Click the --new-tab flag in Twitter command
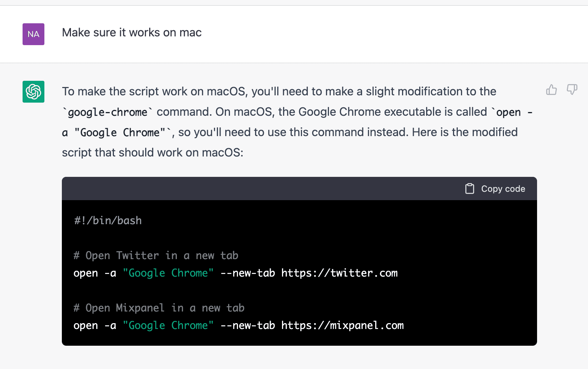 (247, 273)
